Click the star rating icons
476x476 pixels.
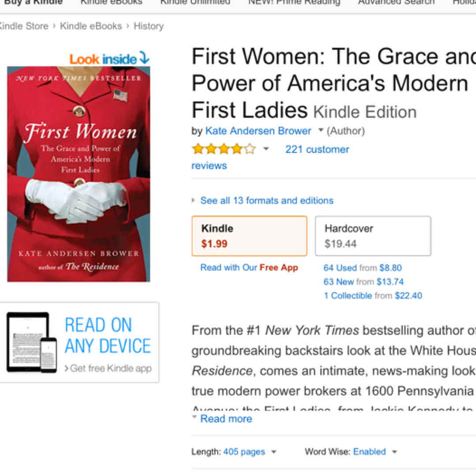coord(223,149)
